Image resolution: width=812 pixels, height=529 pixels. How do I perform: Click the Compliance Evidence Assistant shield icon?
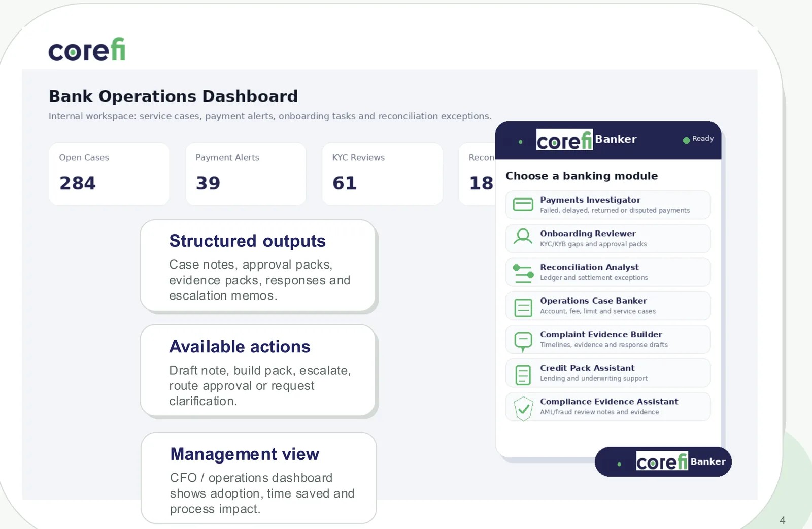tap(523, 409)
